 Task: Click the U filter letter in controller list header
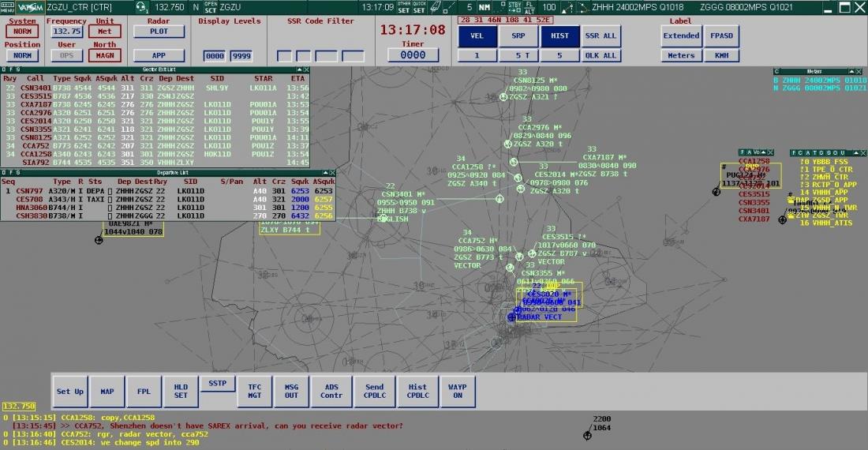coord(843,152)
